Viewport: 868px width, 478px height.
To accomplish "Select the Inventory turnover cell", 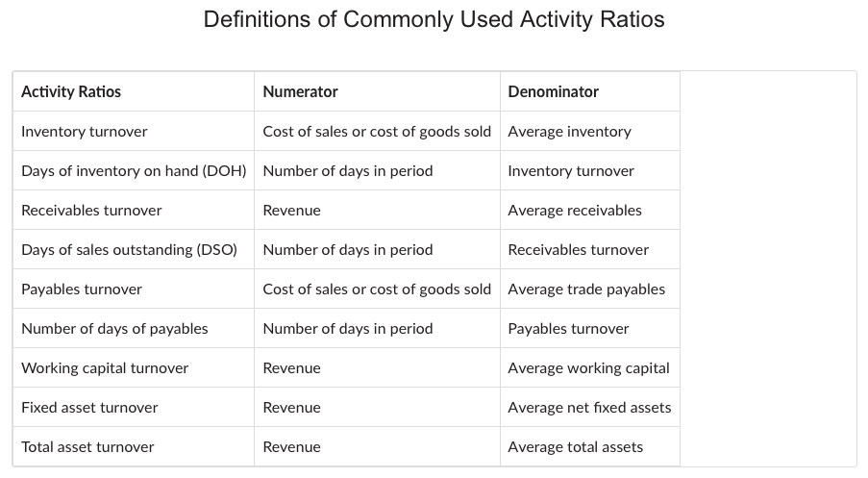I will [85, 132].
